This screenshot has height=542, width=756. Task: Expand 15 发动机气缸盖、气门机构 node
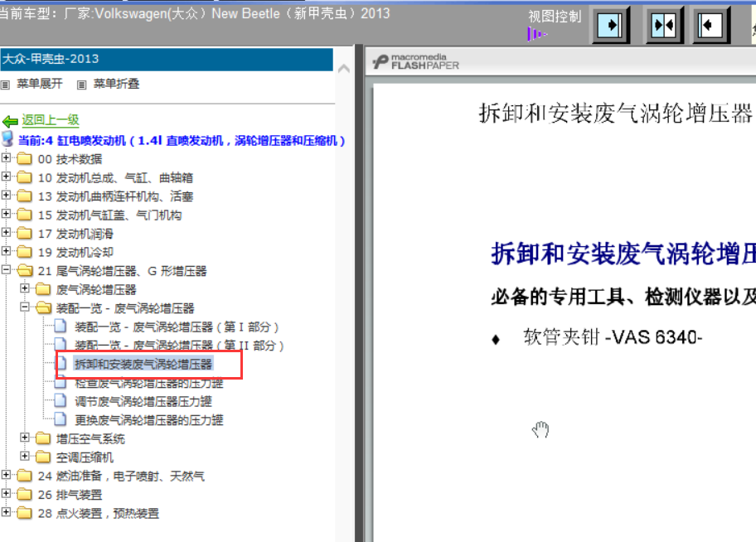[6, 214]
